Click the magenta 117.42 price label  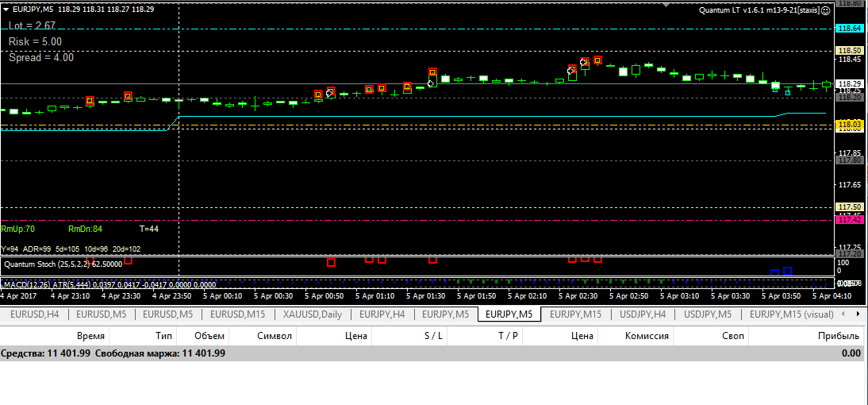[850, 220]
